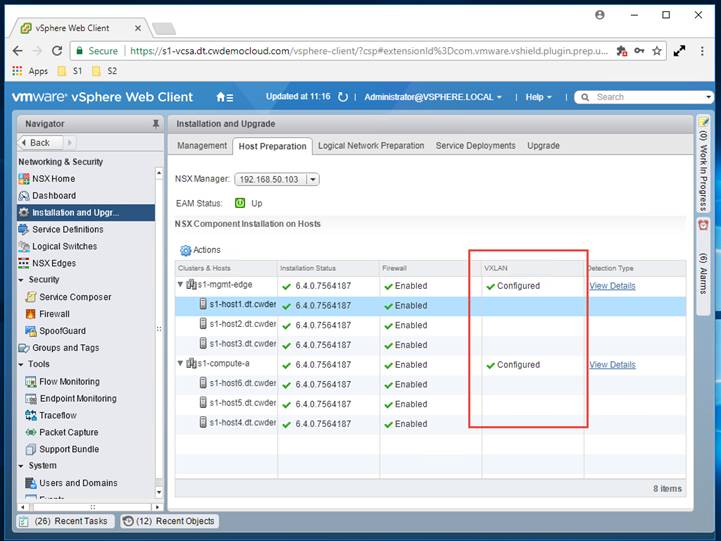Close the vSphere Web Client browser tab
Image resolution: width=721 pixels, height=541 pixels.
(x=137, y=28)
